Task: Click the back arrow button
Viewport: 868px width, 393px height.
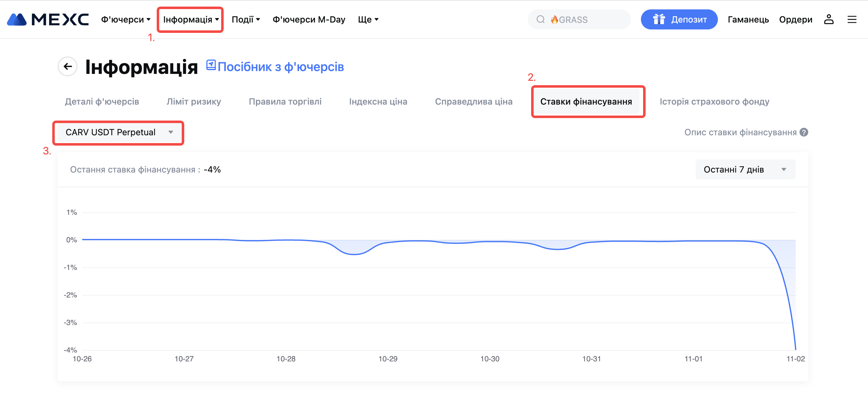Action: coord(68,66)
